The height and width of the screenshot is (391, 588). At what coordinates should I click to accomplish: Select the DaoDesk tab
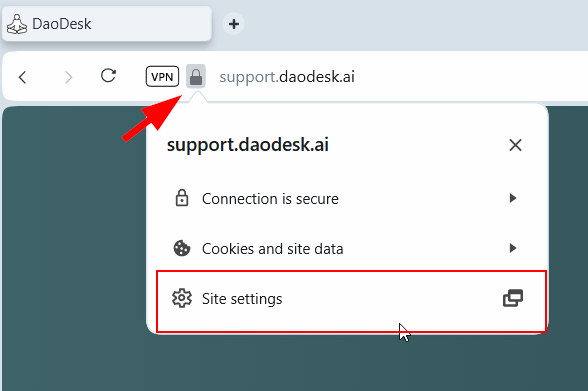(107, 24)
